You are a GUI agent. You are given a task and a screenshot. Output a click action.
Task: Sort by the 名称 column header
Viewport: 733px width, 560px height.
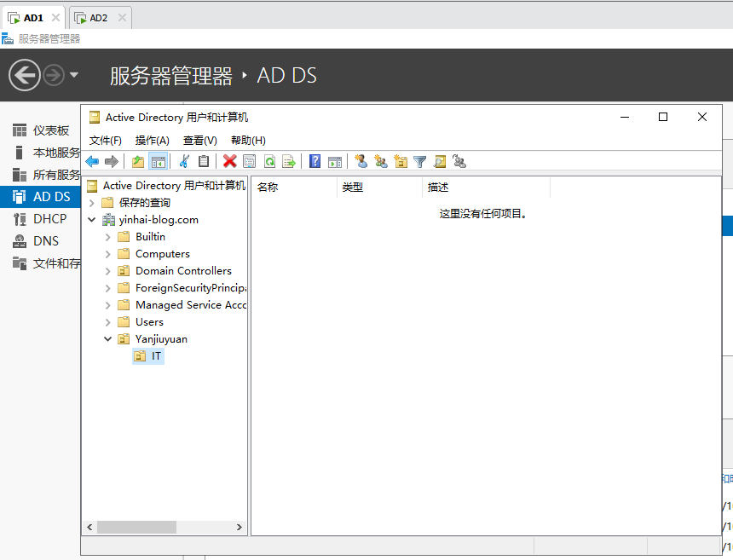294,188
